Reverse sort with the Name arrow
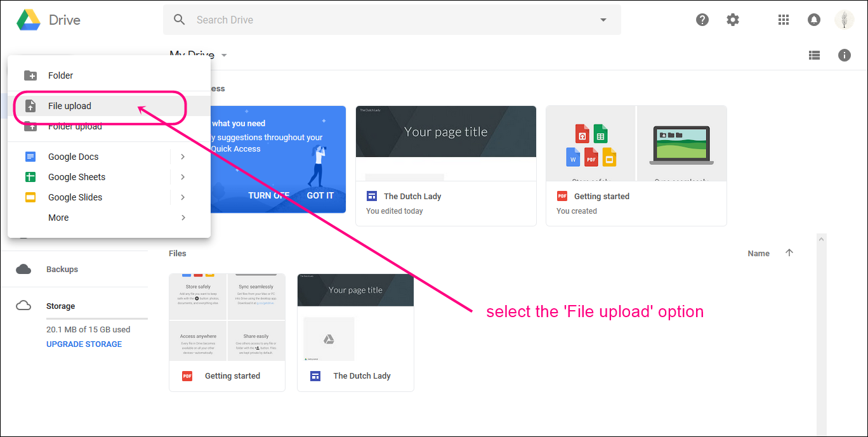 (x=789, y=252)
